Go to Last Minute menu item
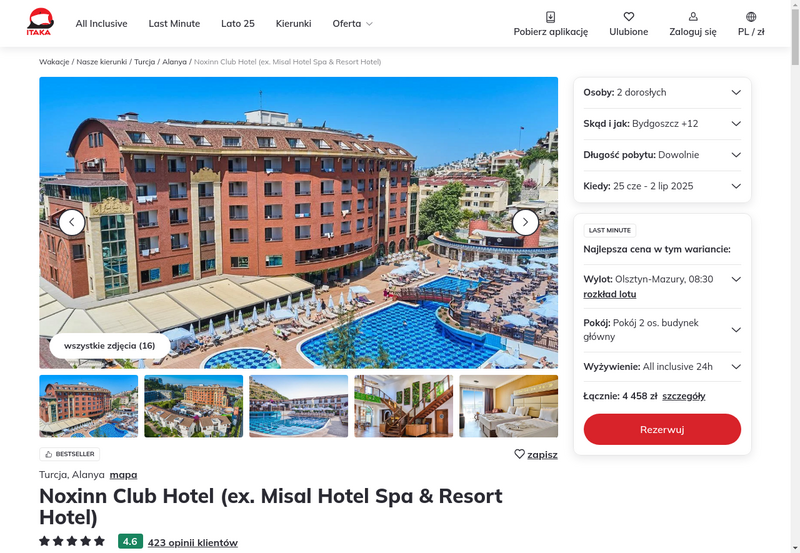The width and height of the screenshot is (800, 553). pos(174,23)
